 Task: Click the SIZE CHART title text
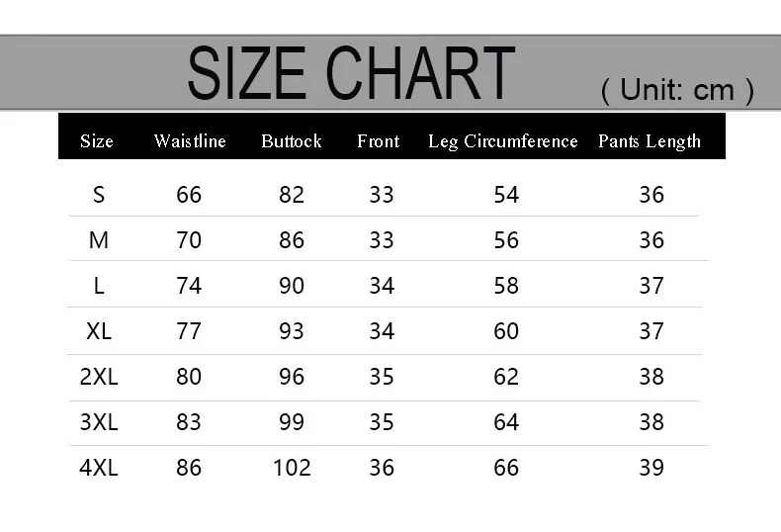coord(351,73)
